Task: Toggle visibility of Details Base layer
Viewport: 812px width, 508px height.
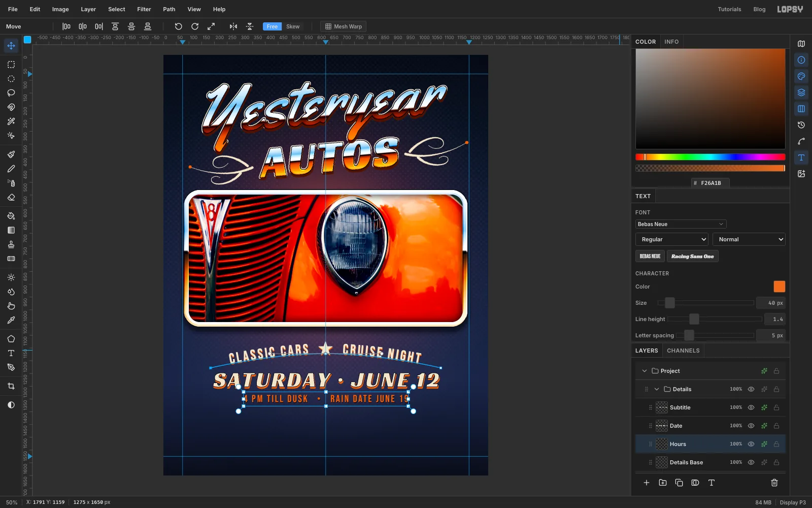Action: [751, 462]
